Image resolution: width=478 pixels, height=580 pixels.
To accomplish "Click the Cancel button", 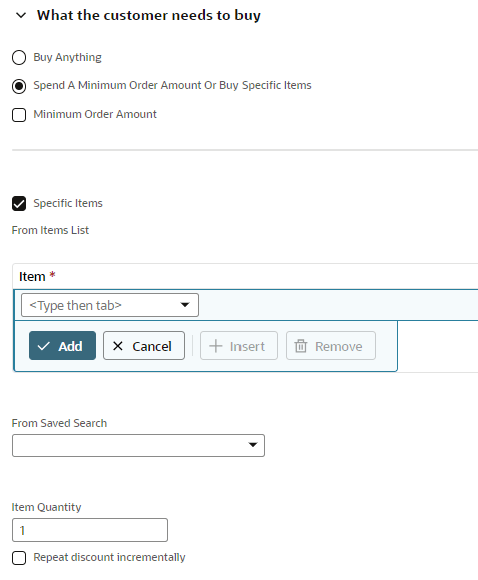I will (x=144, y=345).
